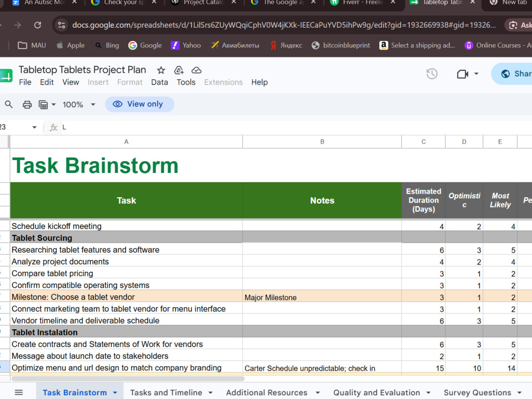Screen dimensions: 532x399
Task: Open the View menu
Action: pos(71,82)
